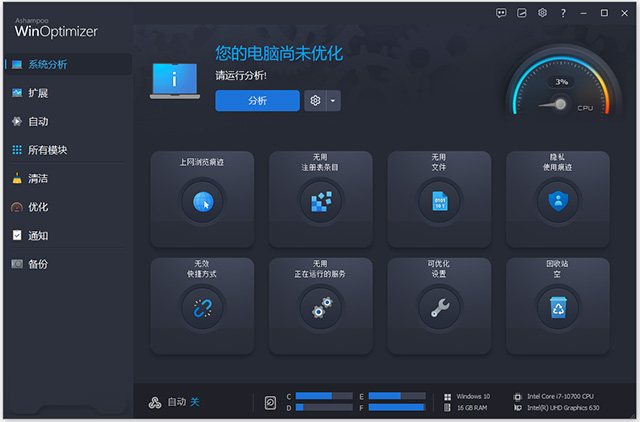Click the 所有模块 grid icon
Image resolution: width=640 pixels, height=422 pixels.
pos(17,150)
